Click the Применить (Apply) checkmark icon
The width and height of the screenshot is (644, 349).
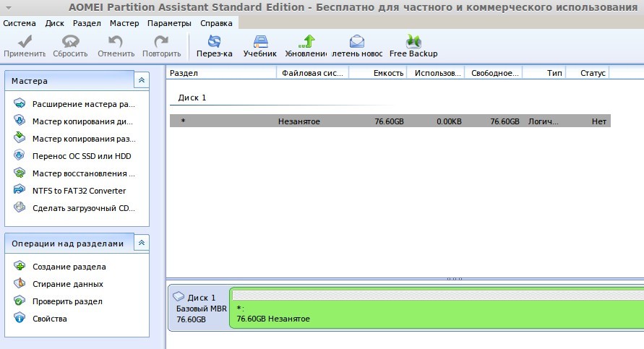coord(25,41)
